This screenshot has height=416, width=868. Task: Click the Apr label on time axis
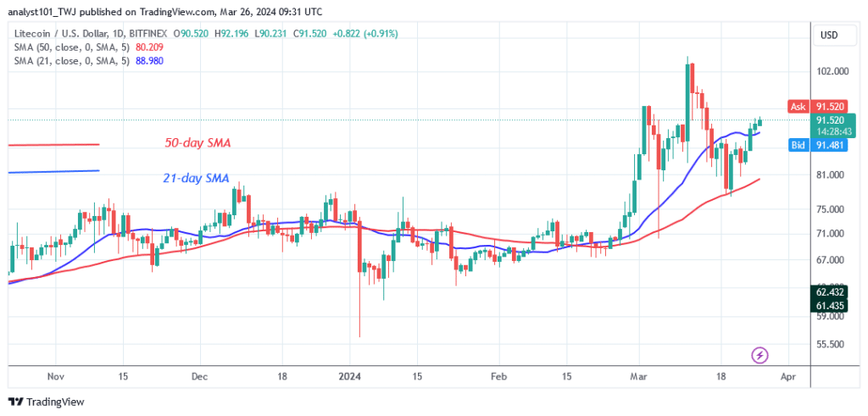[x=787, y=376]
